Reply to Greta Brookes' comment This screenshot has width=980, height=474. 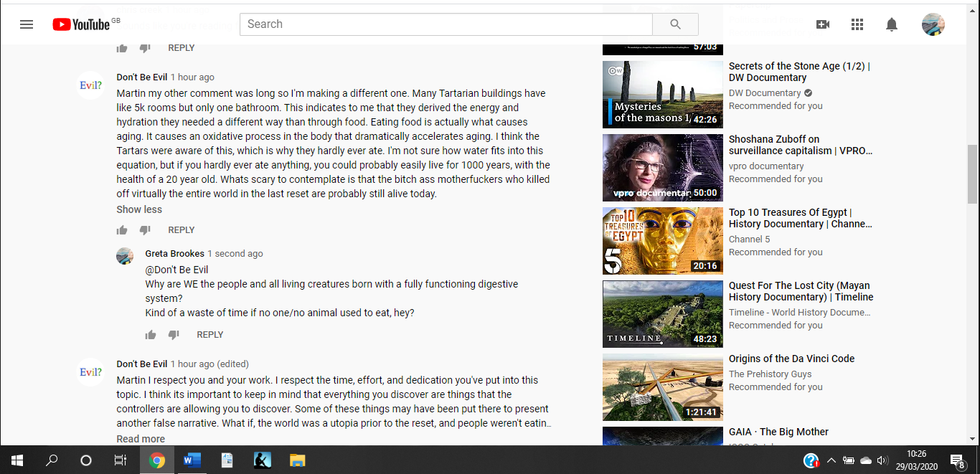tap(210, 335)
